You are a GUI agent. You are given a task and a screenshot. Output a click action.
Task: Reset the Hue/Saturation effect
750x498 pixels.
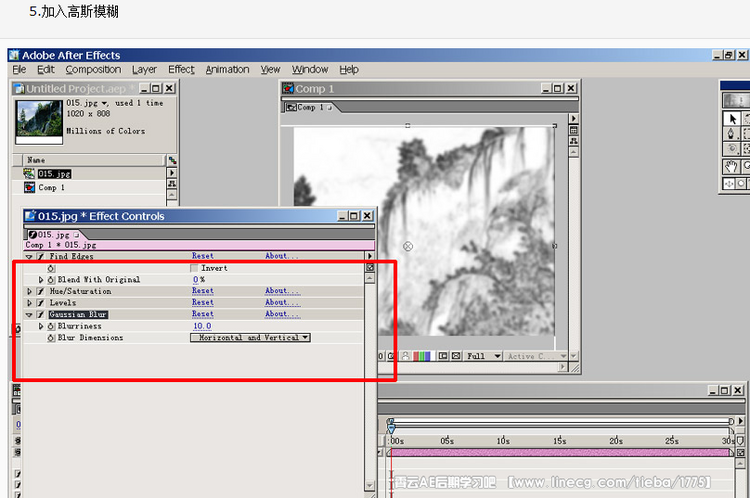tap(203, 291)
